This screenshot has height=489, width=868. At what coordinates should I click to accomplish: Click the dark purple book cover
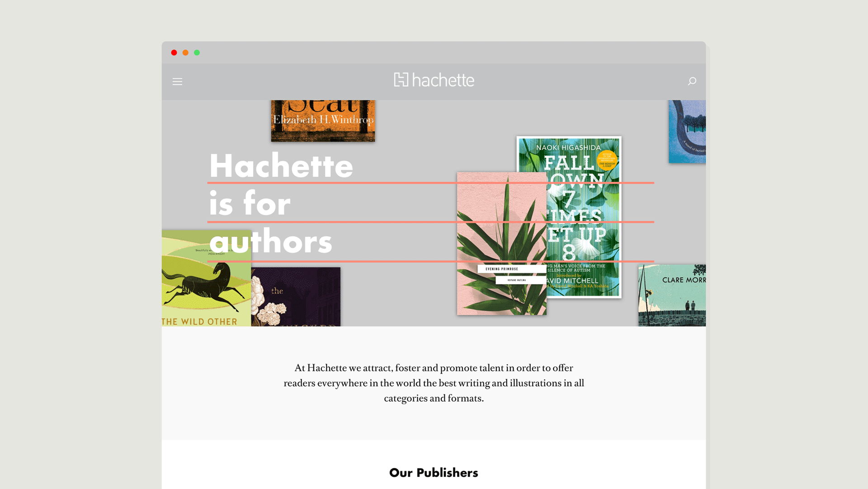click(296, 296)
